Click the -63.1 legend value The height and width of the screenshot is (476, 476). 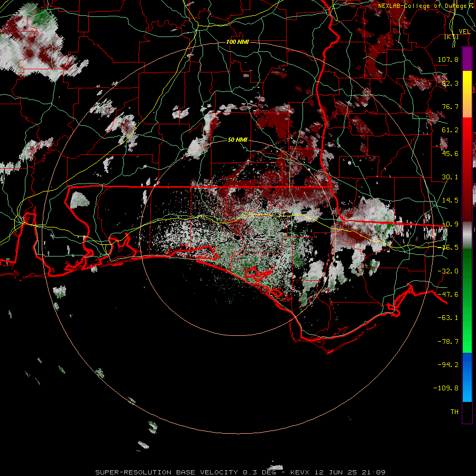(x=448, y=318)
